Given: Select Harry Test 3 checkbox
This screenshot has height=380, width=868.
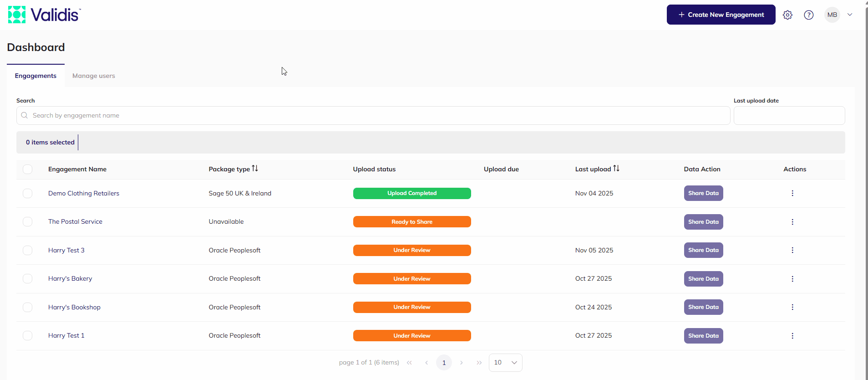Looking at the screenshot, I should coord(28,250).
